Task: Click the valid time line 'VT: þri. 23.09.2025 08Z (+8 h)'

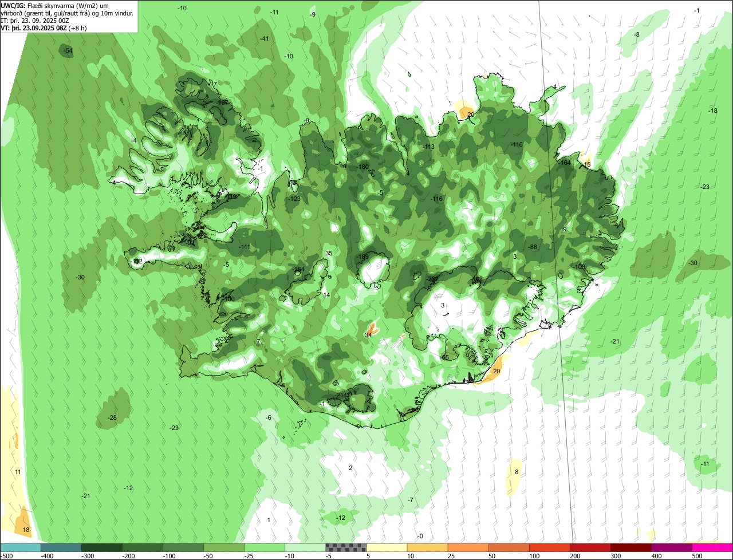Action: tap(44, 28)
